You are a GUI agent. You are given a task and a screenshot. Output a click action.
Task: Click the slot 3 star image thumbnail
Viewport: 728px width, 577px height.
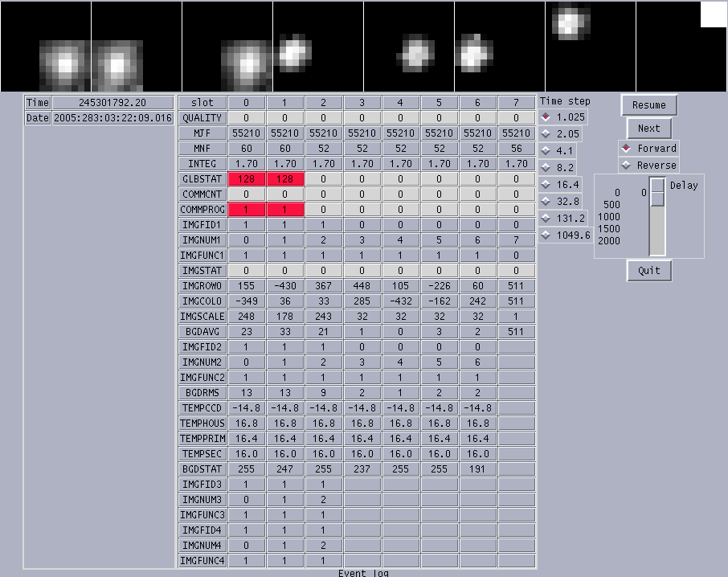[318, 47]
